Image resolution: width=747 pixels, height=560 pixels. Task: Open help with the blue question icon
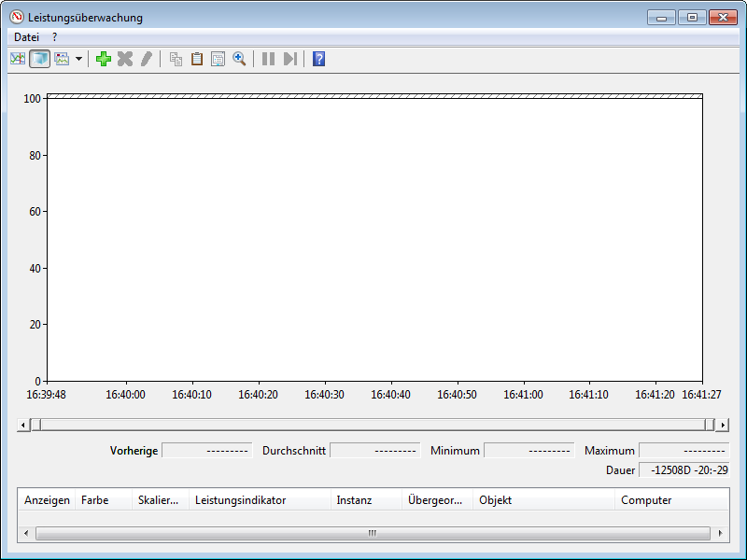click(318, 59)
